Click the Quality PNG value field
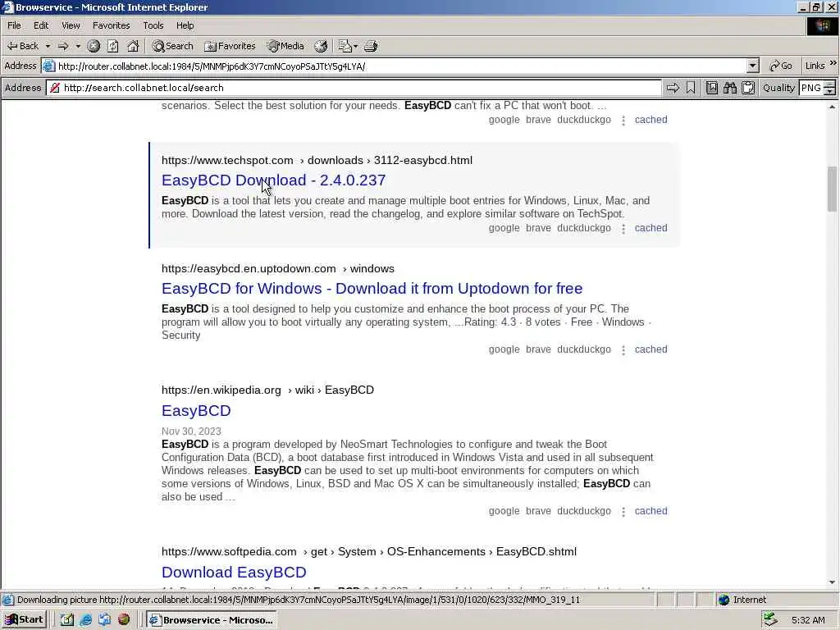This screenshot has height=630, width=840. point(811,88)
